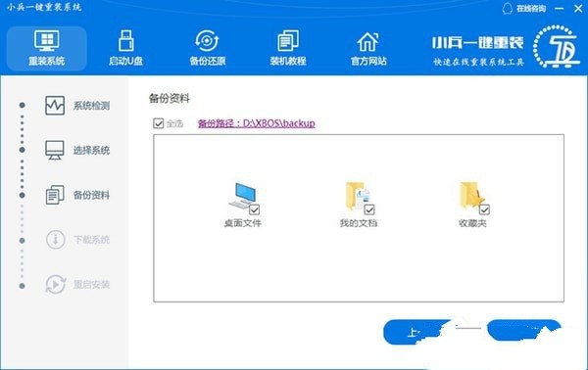588x370 pixels.
Task: Open the 备份还原 tab
Action: [x=208, y=48]
